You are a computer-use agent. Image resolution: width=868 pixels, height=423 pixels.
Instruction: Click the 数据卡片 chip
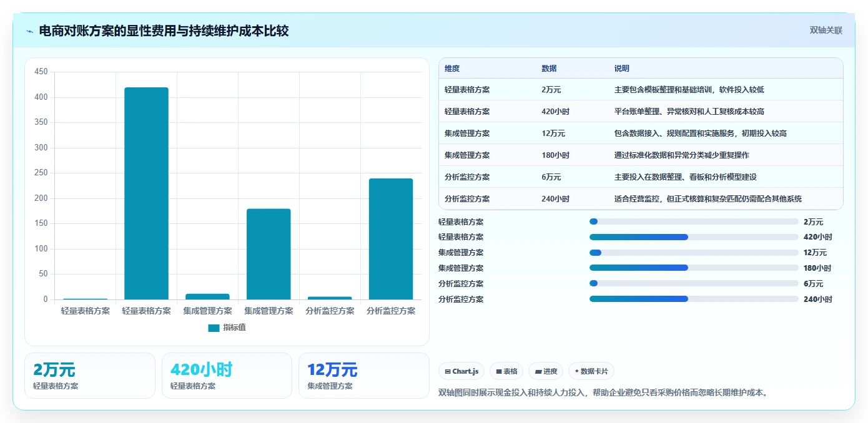[x=591, y=371]
